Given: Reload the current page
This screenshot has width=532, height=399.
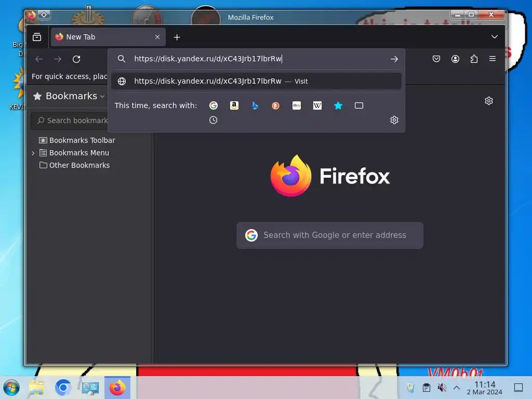Looking at the screenshot, I should (76, 59).
